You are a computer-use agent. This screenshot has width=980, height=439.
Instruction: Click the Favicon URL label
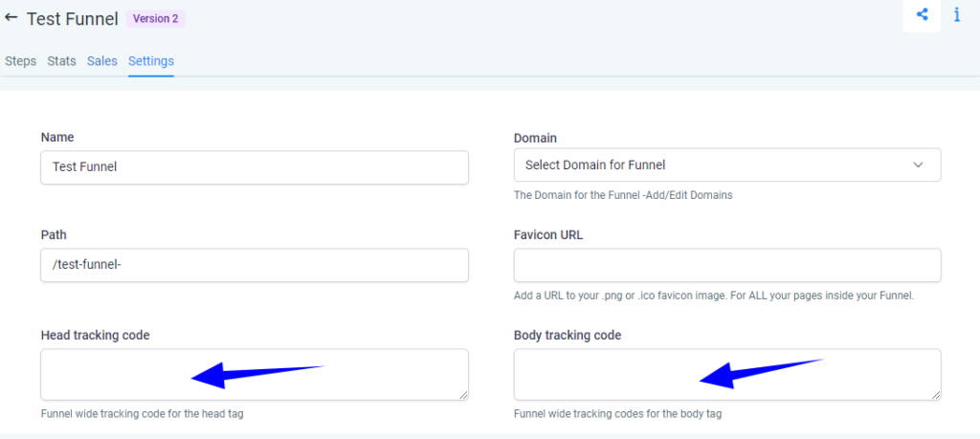click(x=548, y=235)
